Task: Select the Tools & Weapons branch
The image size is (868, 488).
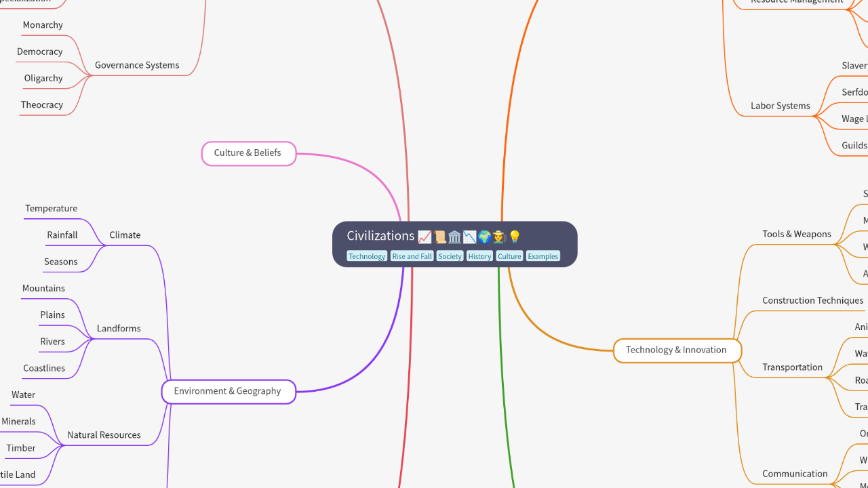Action: 797,234
